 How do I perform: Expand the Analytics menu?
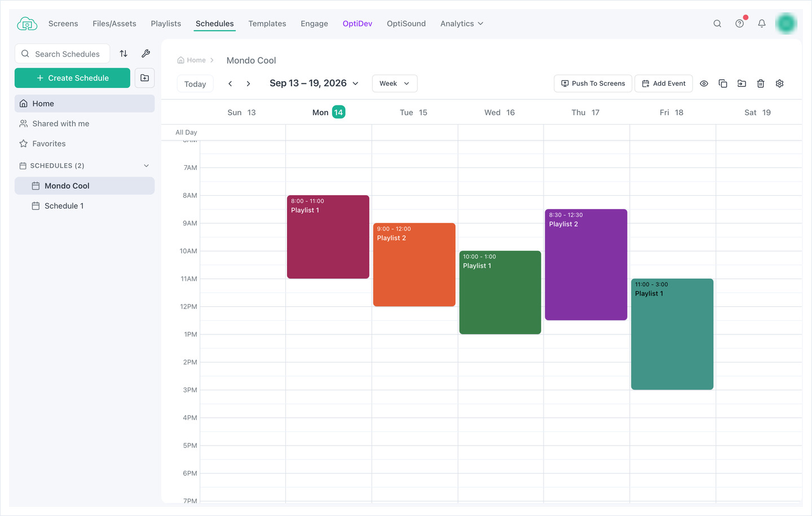tap(462, 24)
